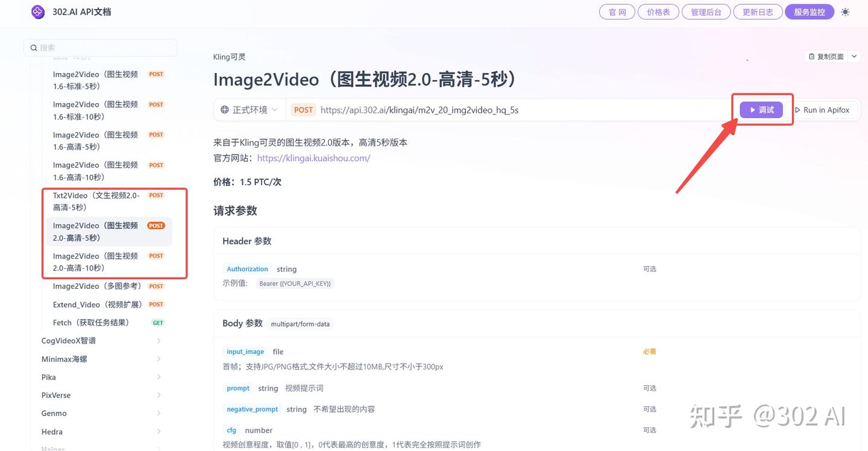Click Run in Apifox button
The width and height of the screenshot is (868, 451).
coord(822,110)
